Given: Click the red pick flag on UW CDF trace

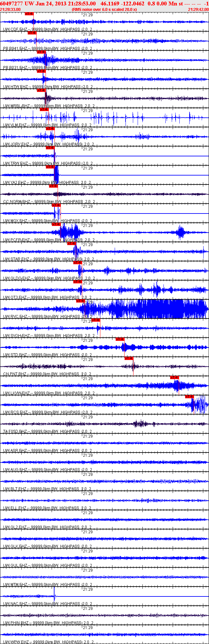Looking at the screenshot, I should [x=29, y=14].
